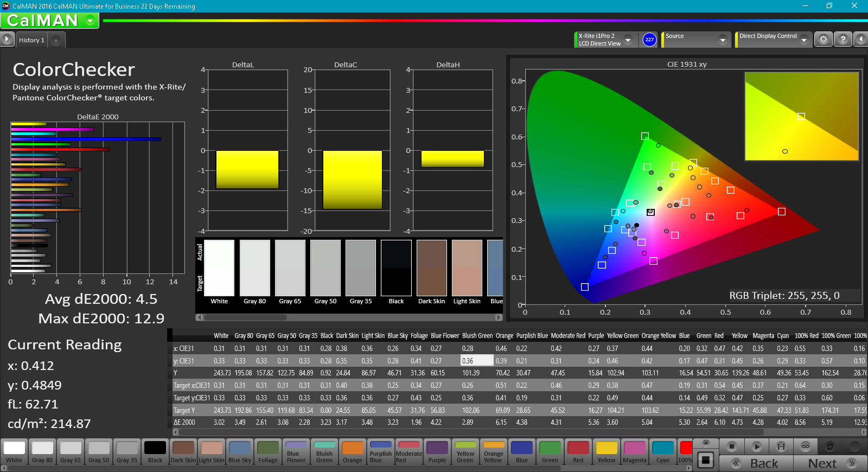This screenshot has width=868, height=472.
Task: Expand left panel with play arrow icon
Action: 7,39
